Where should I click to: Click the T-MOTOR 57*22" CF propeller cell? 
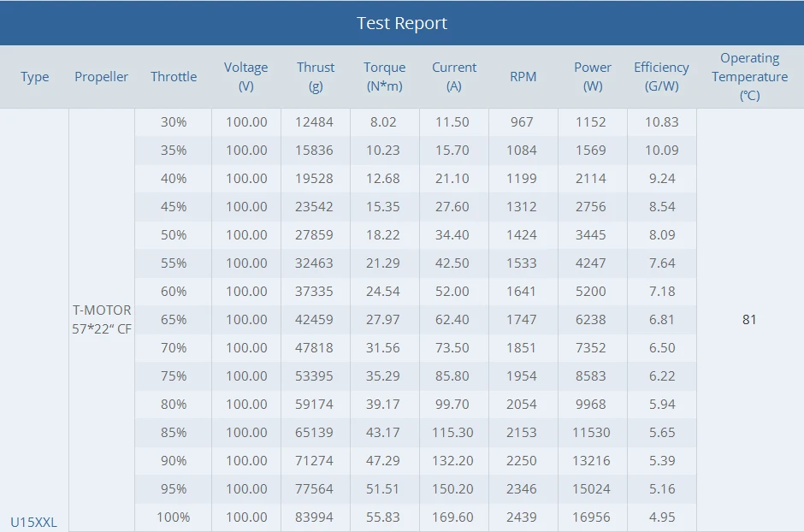coord(101,319)
